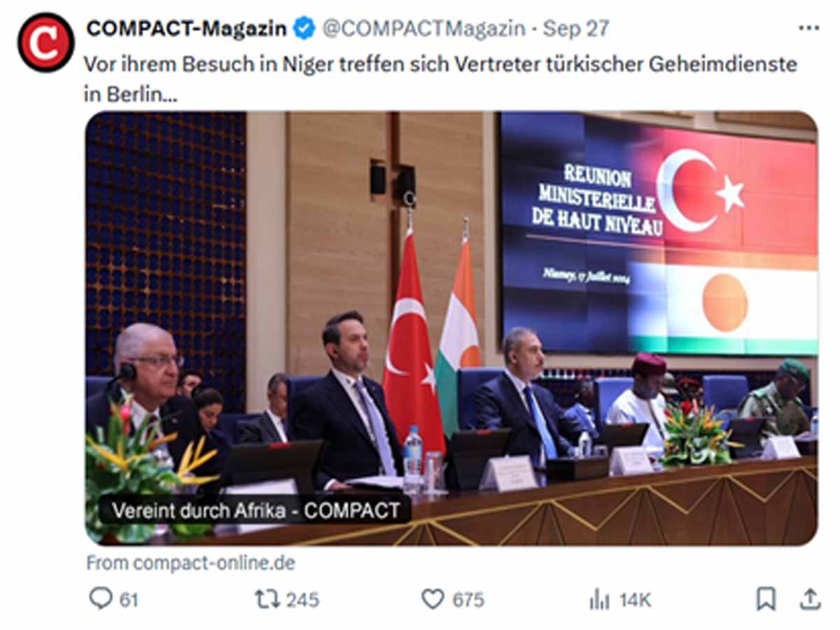The width and height of the screenshot is (840, 630).
Task: Click the 61 replies count
Action: [x=128, y=600]
